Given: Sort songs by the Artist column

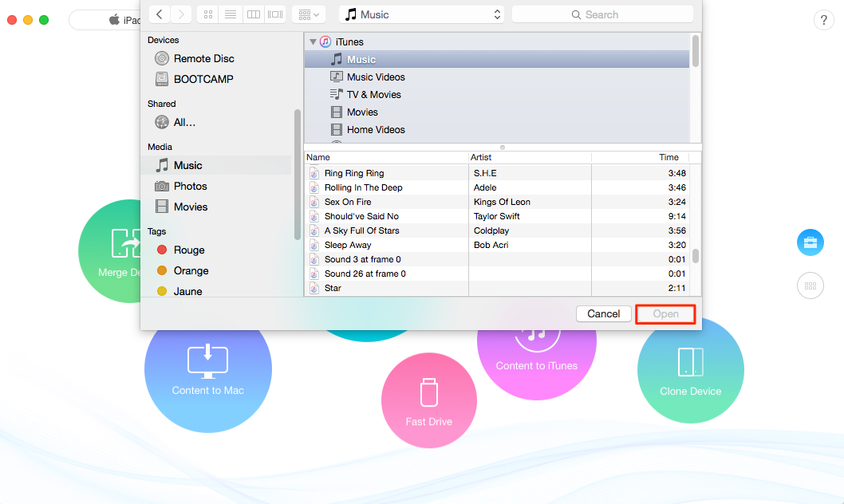Looking at the screenshot, I should pyautogui.click(x=530, y=157).
